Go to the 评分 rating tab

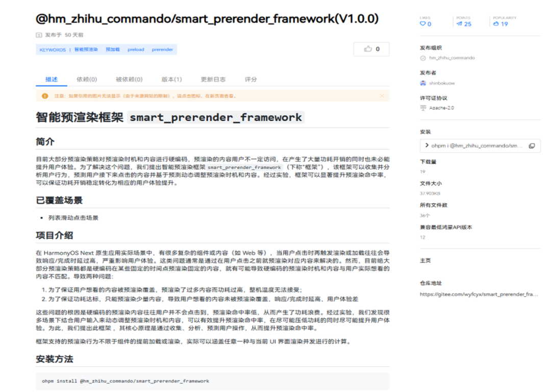click(251, 80)
